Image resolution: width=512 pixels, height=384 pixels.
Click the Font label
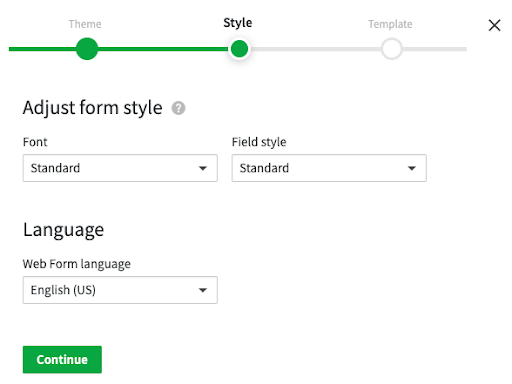35,142
